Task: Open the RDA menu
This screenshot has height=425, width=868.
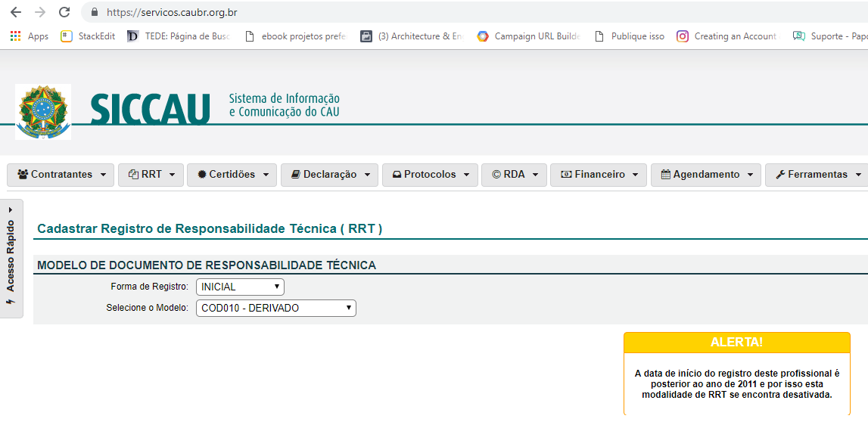Action: tap(515, 175)
